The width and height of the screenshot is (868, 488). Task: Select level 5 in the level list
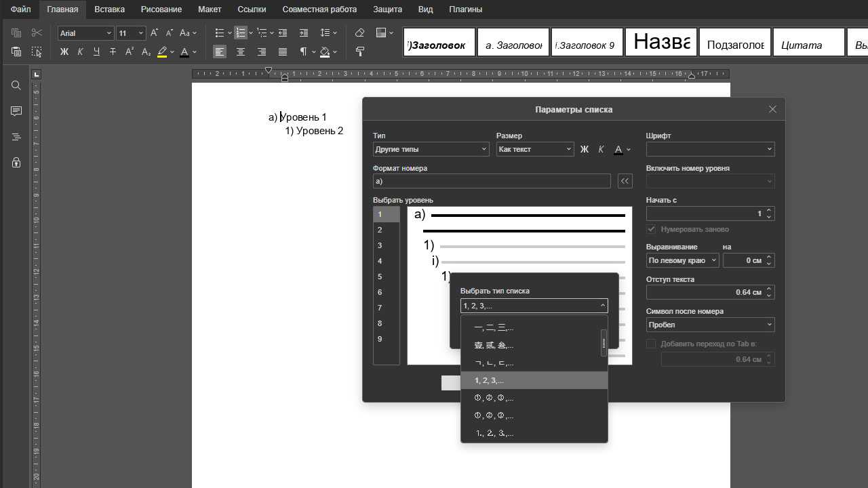click(x=380, y=277)
